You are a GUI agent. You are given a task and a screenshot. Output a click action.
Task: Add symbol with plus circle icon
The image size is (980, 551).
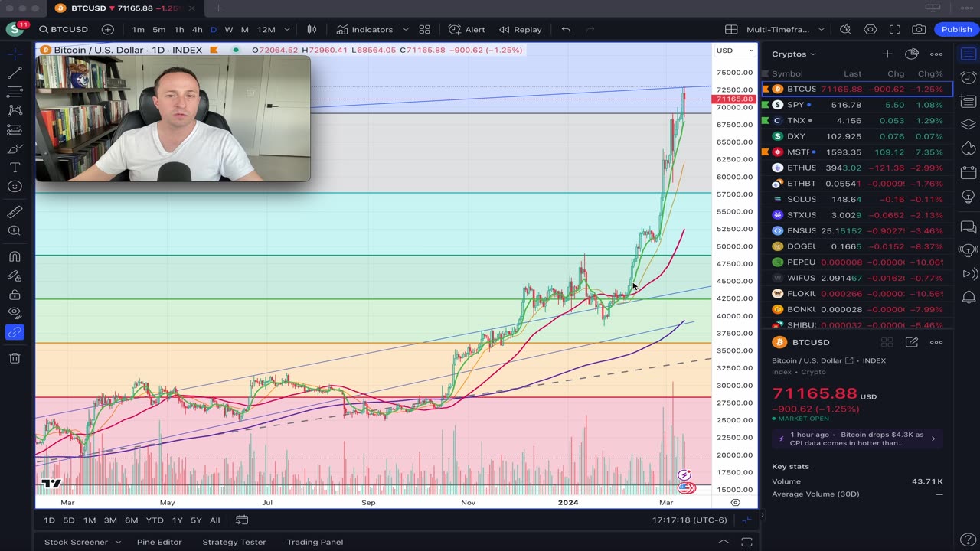coord(108,29)
